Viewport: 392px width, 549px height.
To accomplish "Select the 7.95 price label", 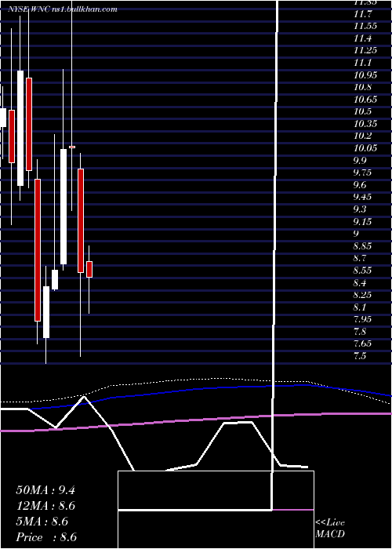I will point(362,319).
